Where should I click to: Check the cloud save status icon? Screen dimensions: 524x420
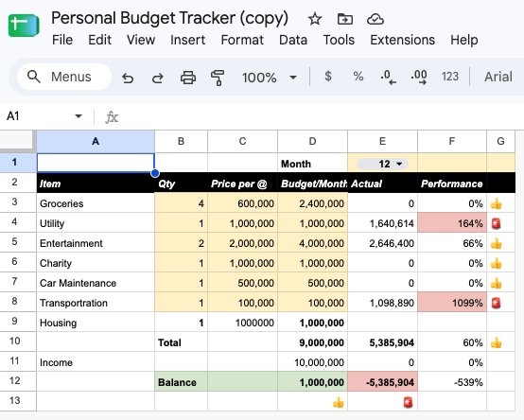376,19
